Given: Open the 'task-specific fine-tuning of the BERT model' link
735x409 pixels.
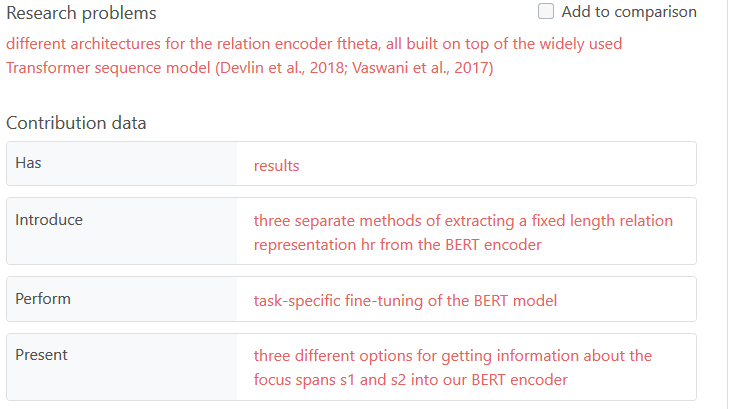Looking at the screenshot, I should coord(405,301).
